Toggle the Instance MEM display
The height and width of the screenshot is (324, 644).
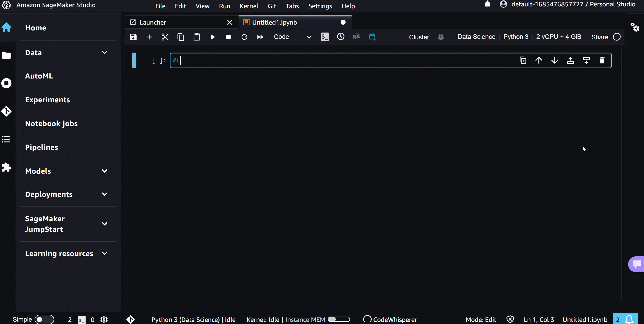point(339,319)
